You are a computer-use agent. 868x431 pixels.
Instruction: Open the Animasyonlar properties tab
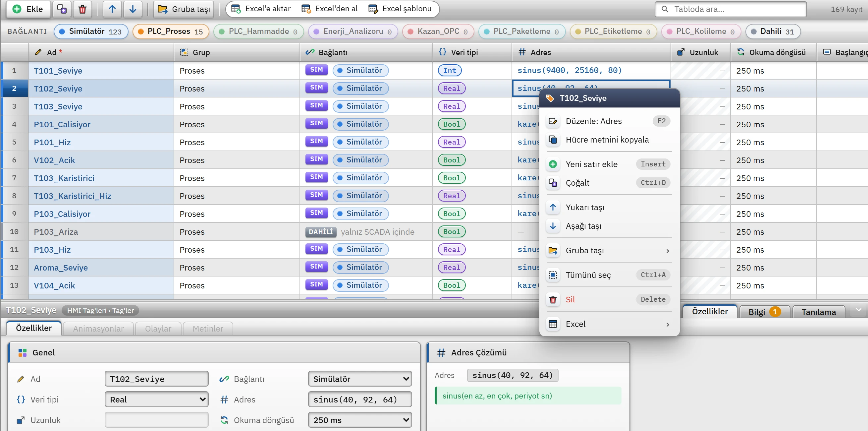(x=98, y=329)
